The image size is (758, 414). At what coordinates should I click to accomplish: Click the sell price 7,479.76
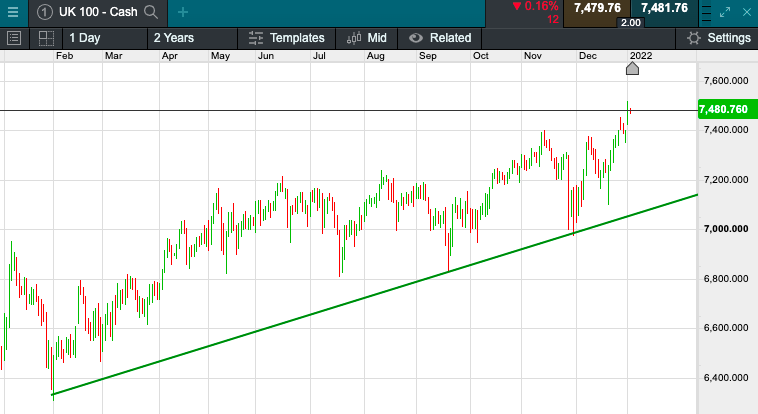598,8
